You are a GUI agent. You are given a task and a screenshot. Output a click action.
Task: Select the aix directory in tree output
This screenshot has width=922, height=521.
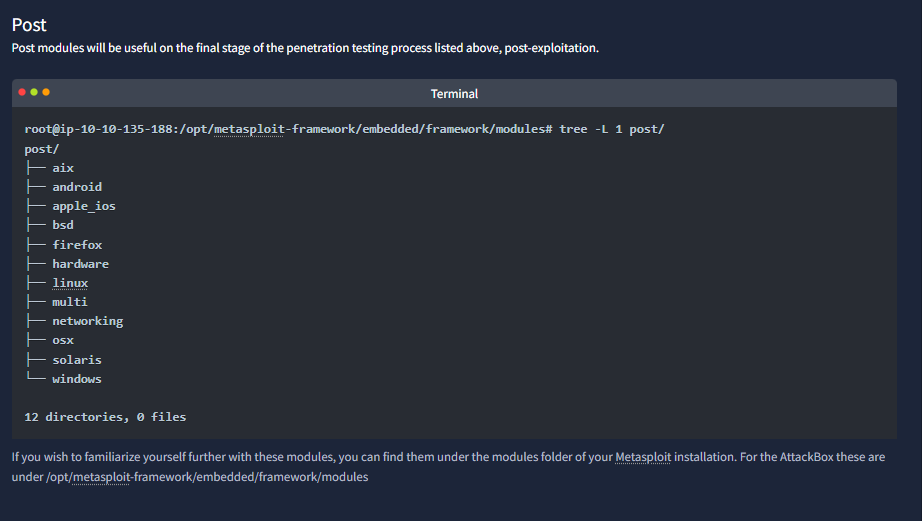pos(63,168)
